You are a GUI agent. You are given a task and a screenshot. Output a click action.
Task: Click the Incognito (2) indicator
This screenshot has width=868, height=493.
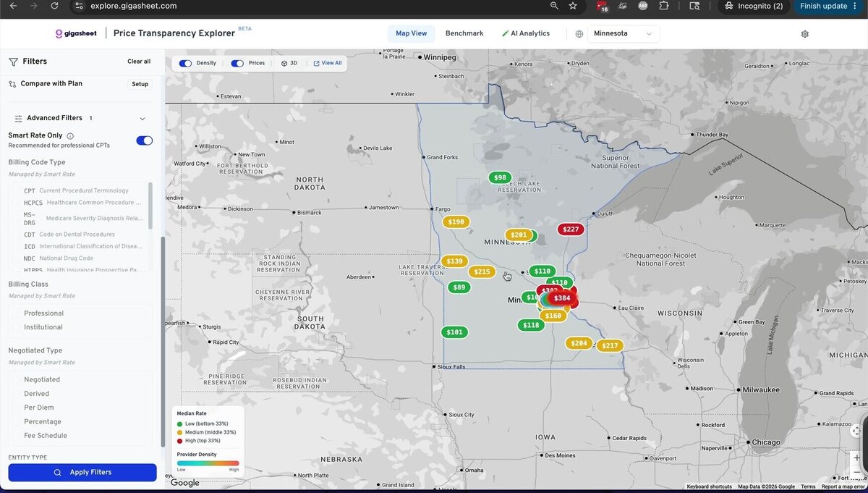(754, 6)
